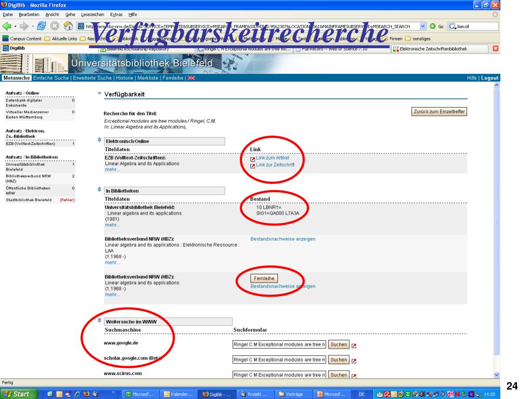Click the icon before Link zum Artikel
This screenshot has width=532, height=399.
click(x=252, y=159)
